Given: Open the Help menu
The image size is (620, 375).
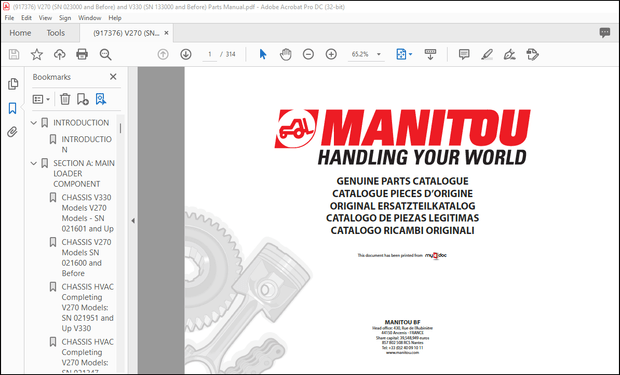Looking at the screenshot, I should (x=115, y=18).
